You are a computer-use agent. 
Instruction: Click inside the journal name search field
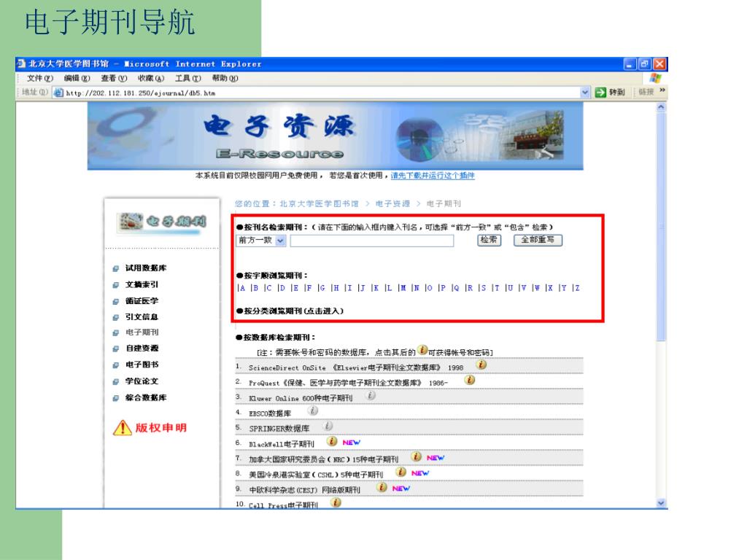pyautogui.click(x=372, y=241)
